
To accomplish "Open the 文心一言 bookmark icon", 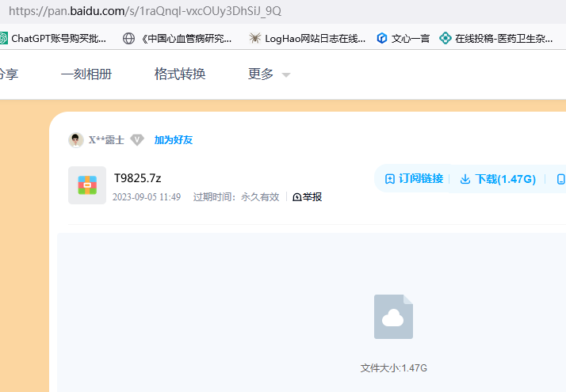I will tap(382, 38).
